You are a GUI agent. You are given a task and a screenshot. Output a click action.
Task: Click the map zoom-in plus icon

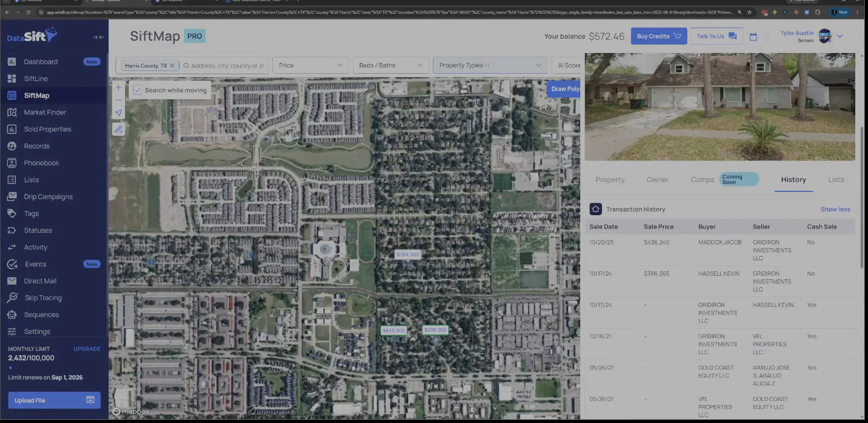click(119, 87)
